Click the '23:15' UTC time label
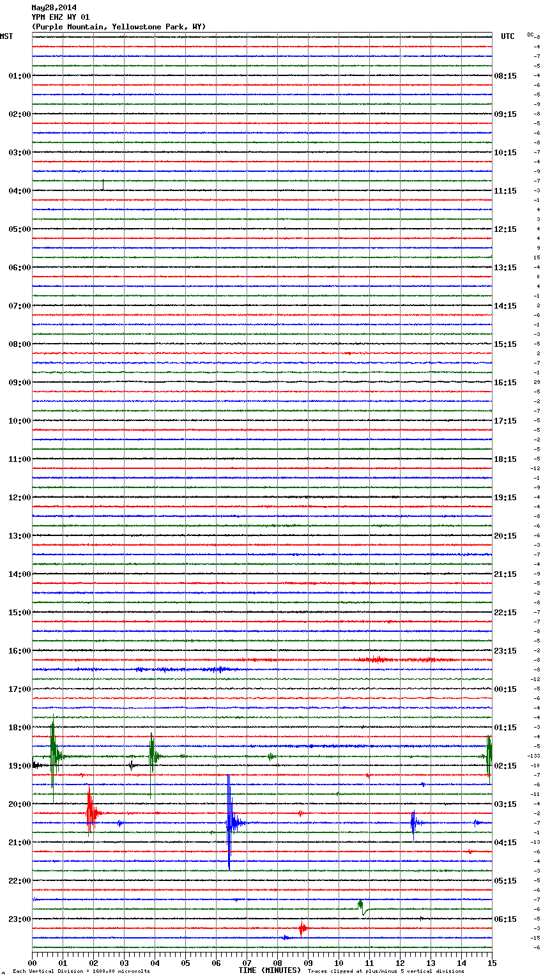The width and height of the screenshot is (543, 980). tap(505, 651)
